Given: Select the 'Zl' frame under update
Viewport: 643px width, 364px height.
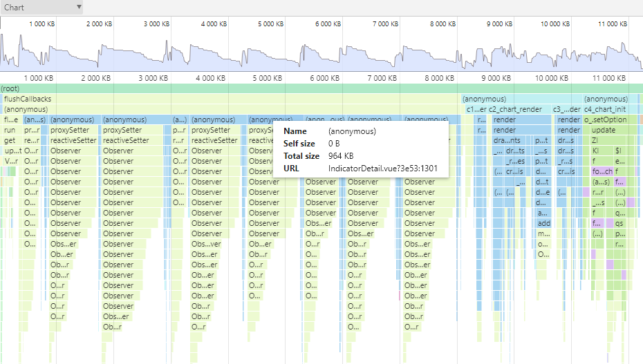Looking at the screenshot, I should click(608, 140).
